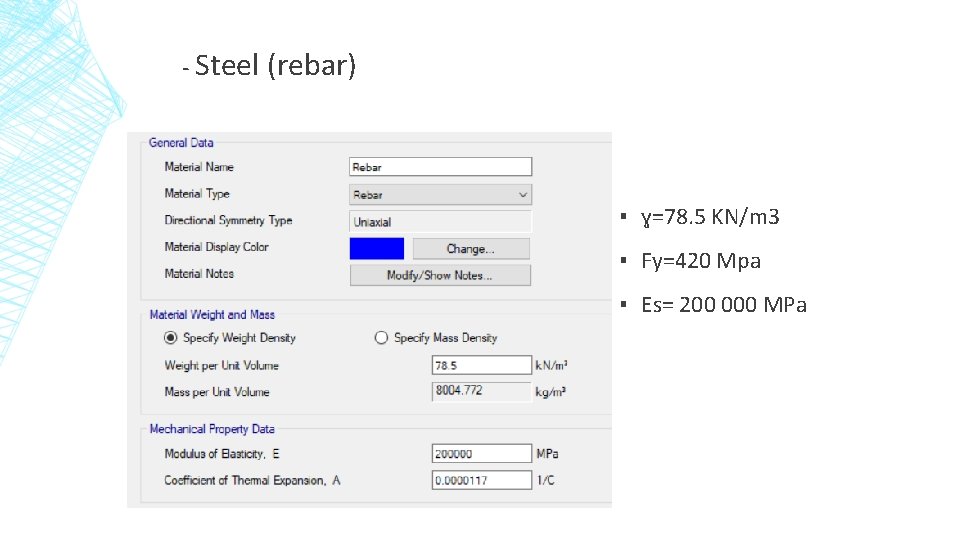Image resolution: width=960 pixels, height=540 pixels.
Task: Click the 'kg/m³' unit label
Action: click(x=550, y=392)
